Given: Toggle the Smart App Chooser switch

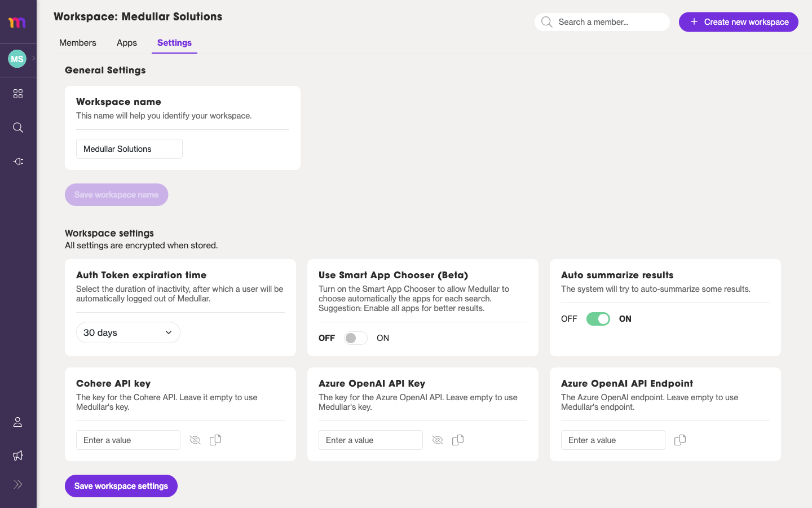Looking at the screenshot, I should [356, 338].
